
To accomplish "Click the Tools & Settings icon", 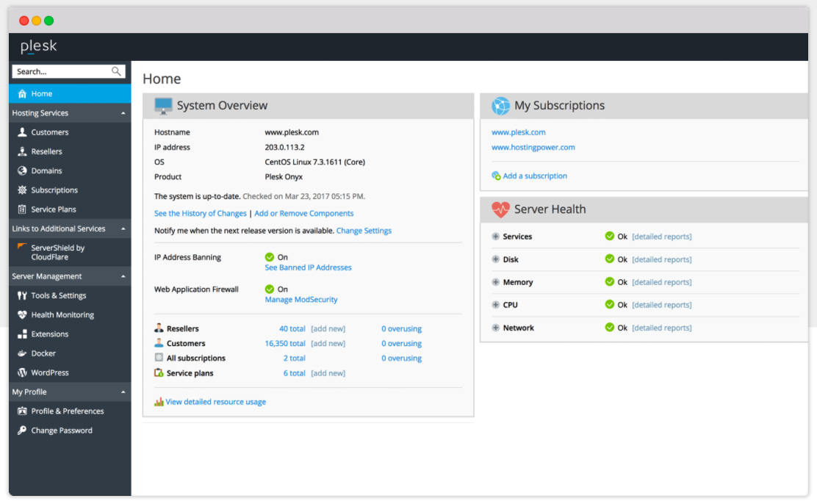I will click(22, 295).
